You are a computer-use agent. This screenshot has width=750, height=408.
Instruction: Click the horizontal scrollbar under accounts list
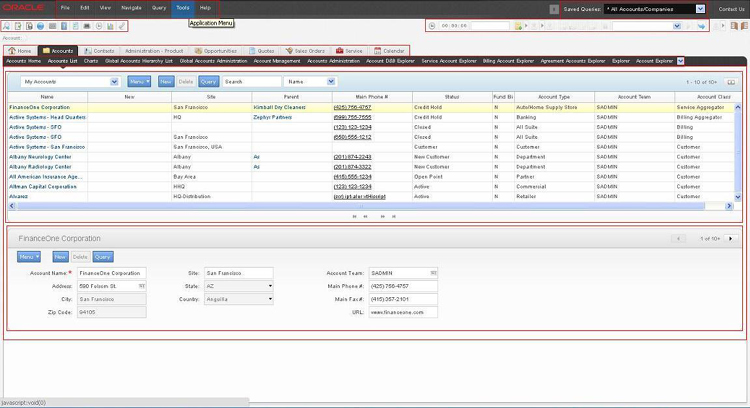click(360, 206)
